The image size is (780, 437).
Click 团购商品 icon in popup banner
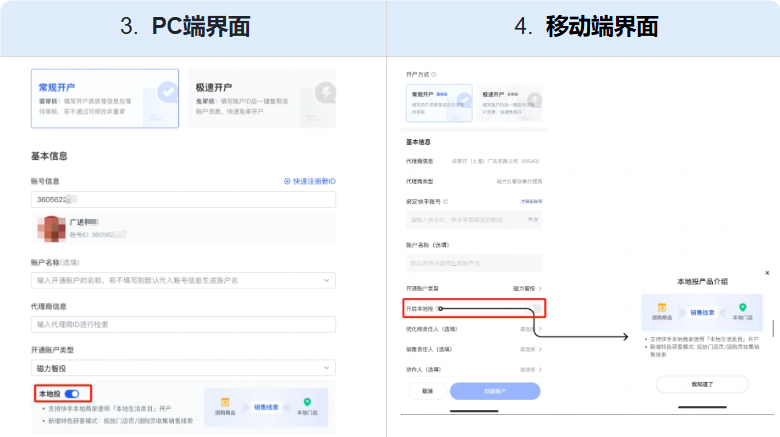click(662, 308)
